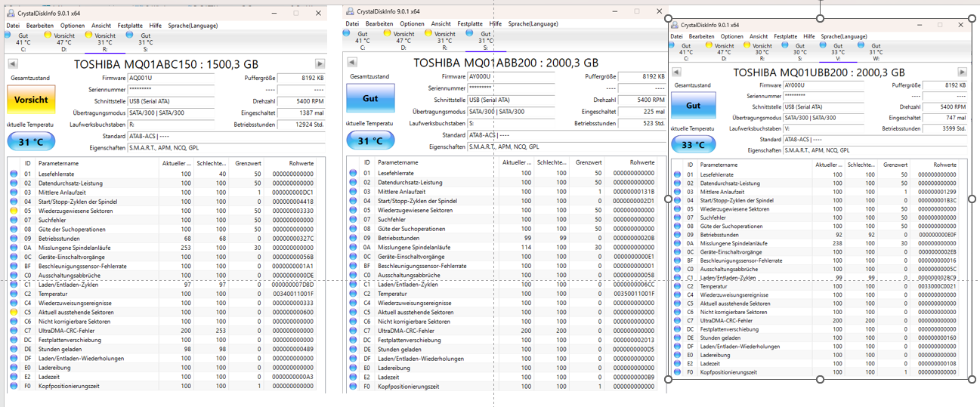Click blue status icon for Ladereibung in MQ01UBB200 window
The width and height of the screenshot is (980, 407).
[x=677, y=355]
